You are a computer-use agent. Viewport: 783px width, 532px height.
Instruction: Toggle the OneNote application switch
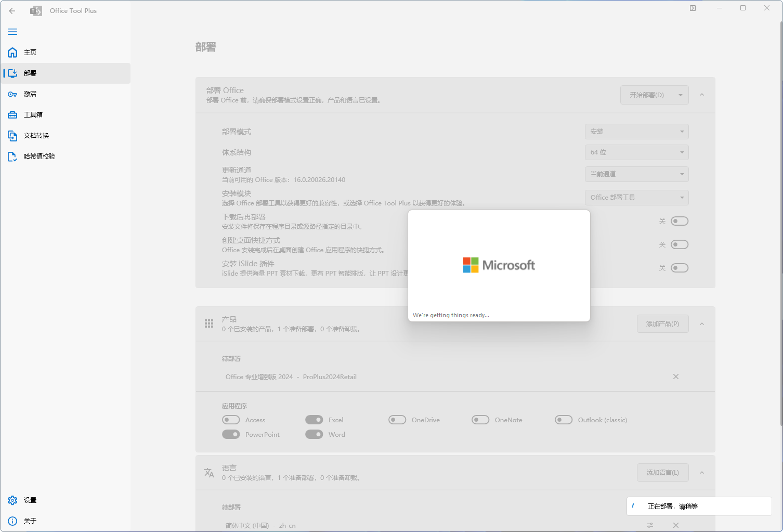[x=480, y=420]
